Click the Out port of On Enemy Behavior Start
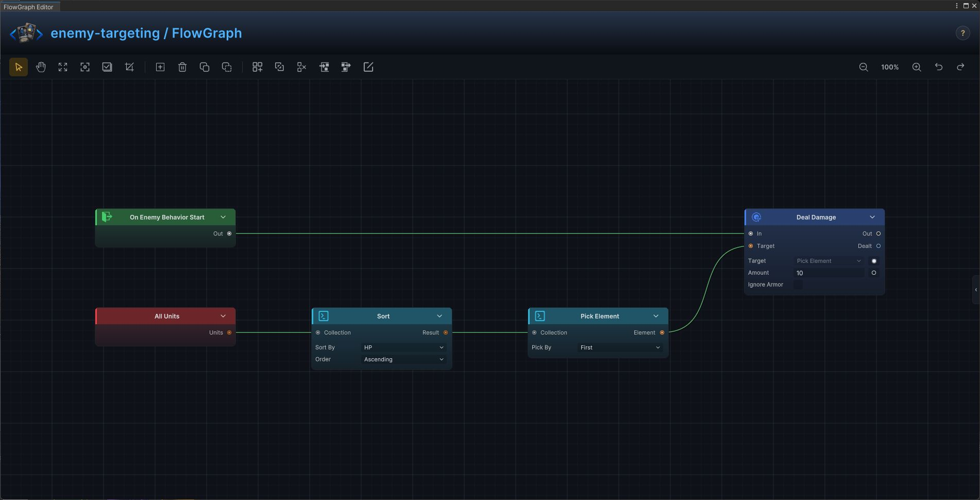Screen dimensions: 980x500 click(229, 234)
